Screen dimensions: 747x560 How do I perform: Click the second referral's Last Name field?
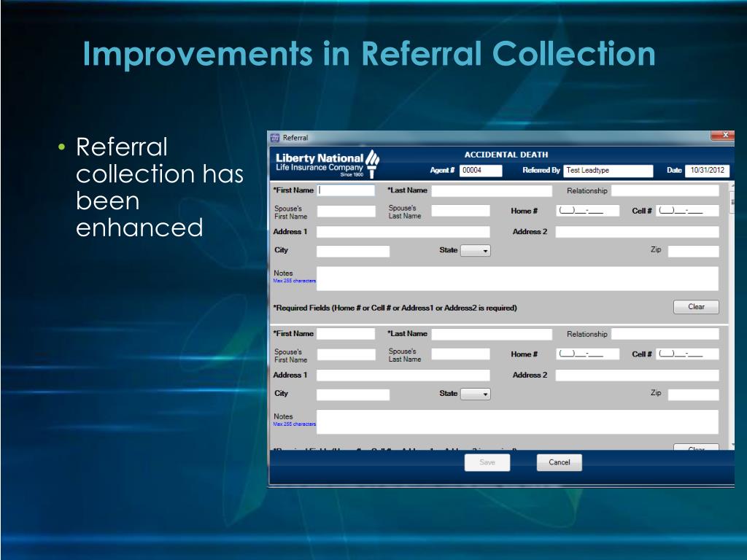coord(492,334)
